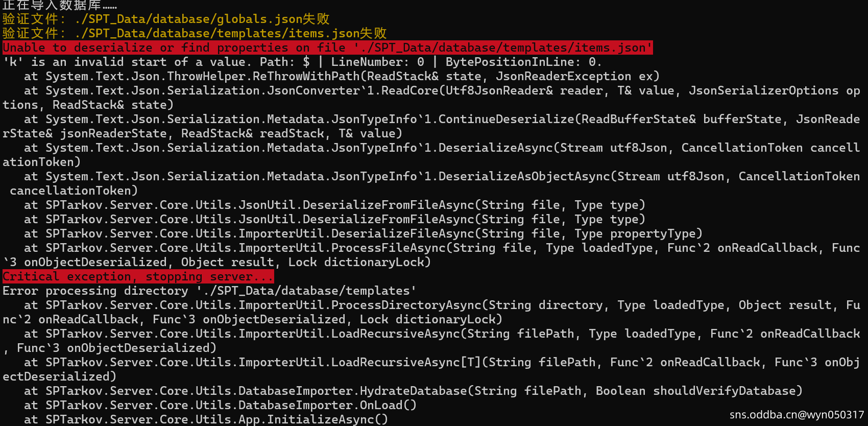
Task: Click the red 'Unable to deserialize' error line
Action: pyautogui.click(x=327, y=48)
